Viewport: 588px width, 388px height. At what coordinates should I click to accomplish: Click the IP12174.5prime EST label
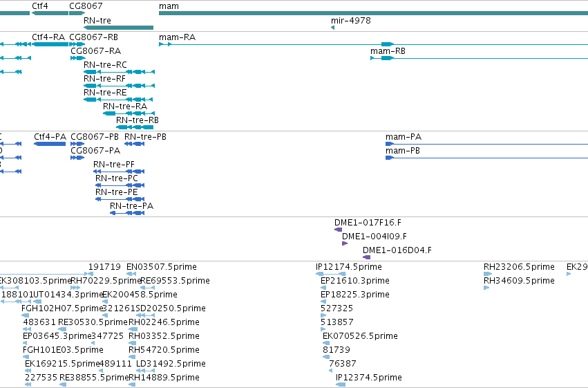(x=349, y=267)
